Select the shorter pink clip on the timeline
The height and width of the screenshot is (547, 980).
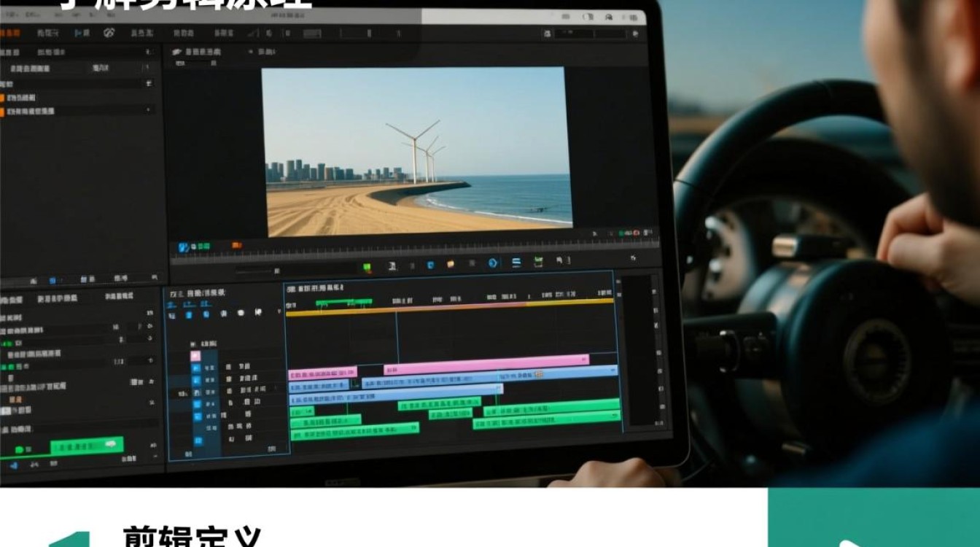(x=323, y=373)
